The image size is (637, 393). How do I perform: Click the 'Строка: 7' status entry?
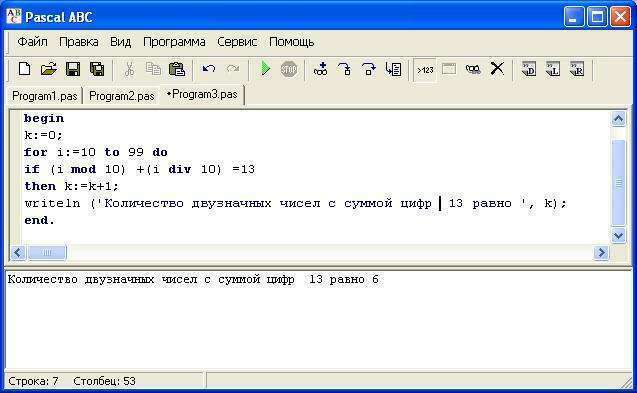coord(33,381)
